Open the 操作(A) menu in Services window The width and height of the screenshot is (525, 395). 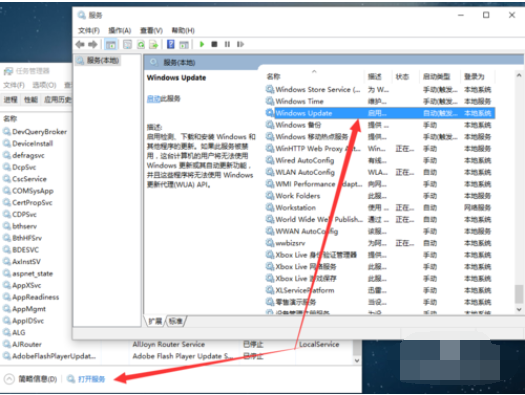click(x=120, y=30)
